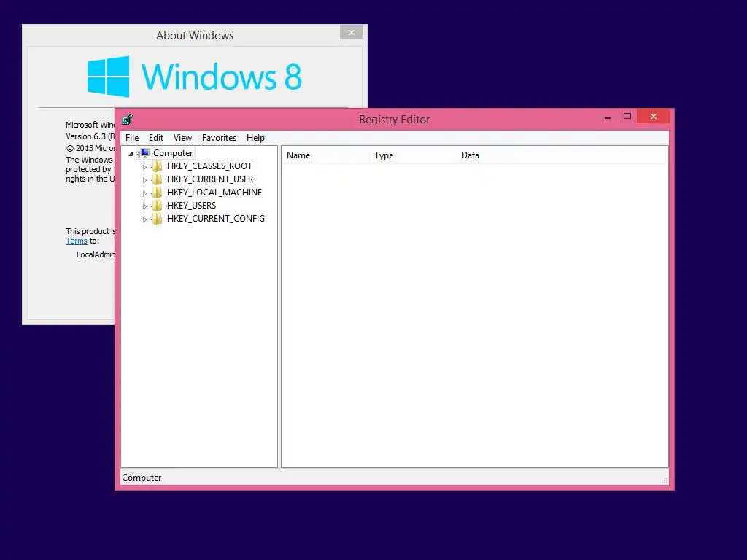Minimize the Registry Editor window
This screenshot has width=747, height=560.
608,117
